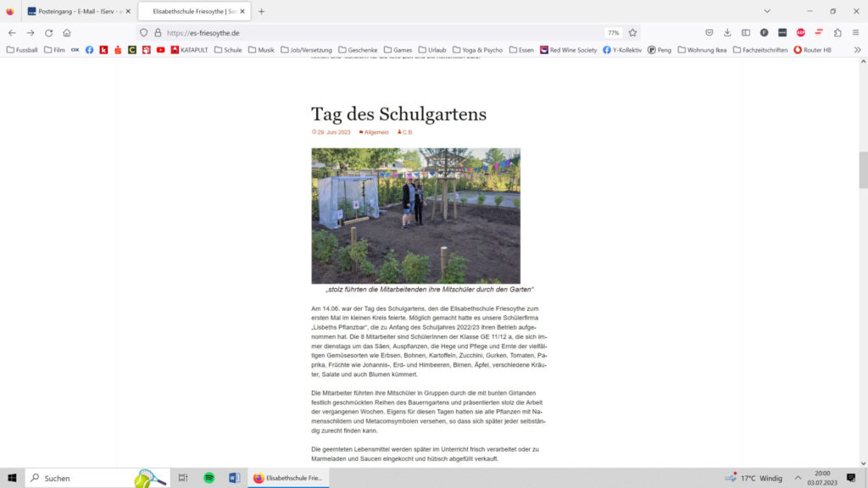
Task: Select Firefox Elisabethschule taskbar button
Action: tap(288, 478)
